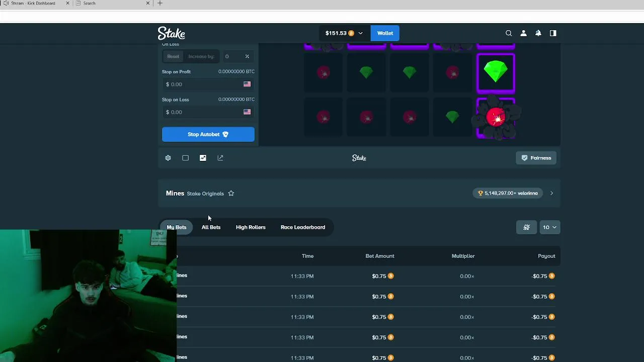Toggle theatre mode square icon

click(186, 158)
